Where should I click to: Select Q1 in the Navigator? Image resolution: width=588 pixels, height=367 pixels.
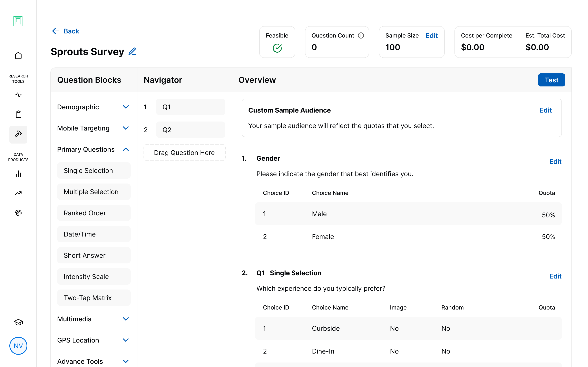coord(190,107)
